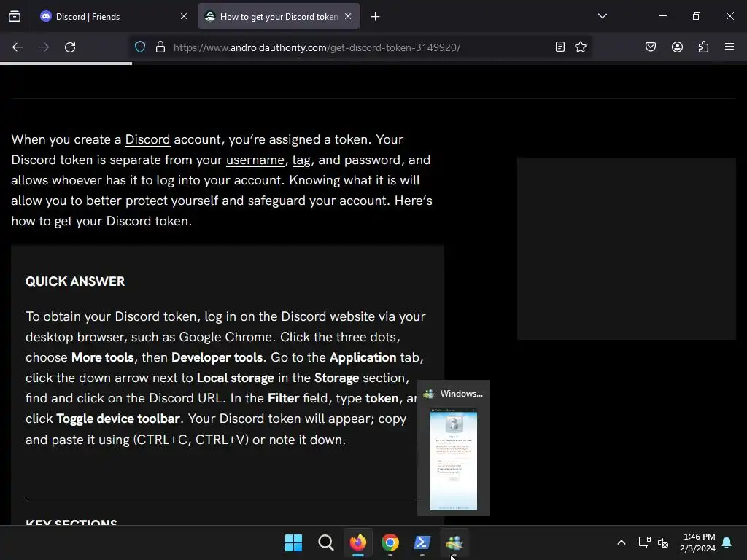Open the clock and date flyout

click(697, 542)
